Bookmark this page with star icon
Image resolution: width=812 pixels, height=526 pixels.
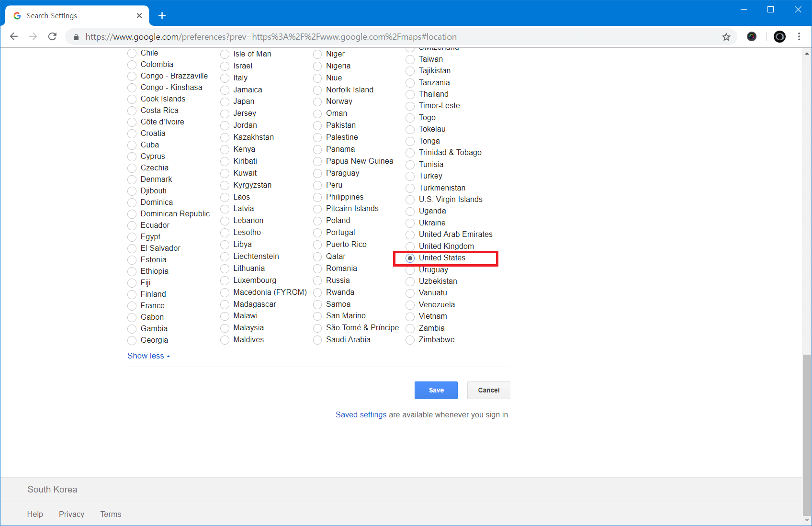(726, 37)
